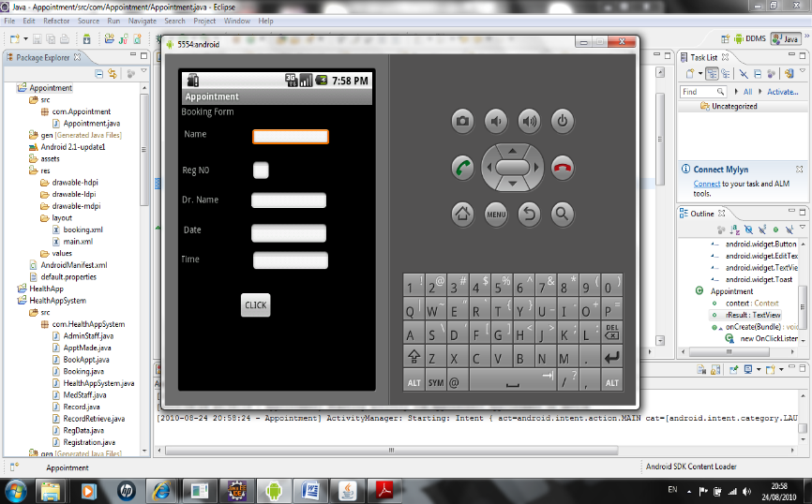Open the Refactor menu
Image resolution: width=812 pixels, height=504 pixels.
(x=56, y=21)
